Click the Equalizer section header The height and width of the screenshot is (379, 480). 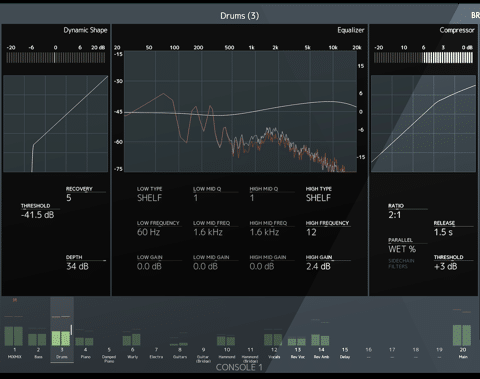[x=351, y=30]
